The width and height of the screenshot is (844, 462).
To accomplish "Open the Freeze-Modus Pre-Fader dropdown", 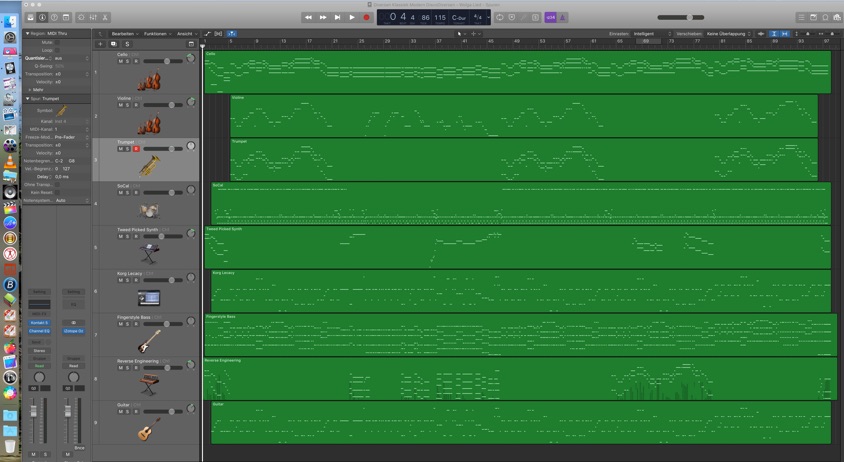I will [x=71, y=137].
